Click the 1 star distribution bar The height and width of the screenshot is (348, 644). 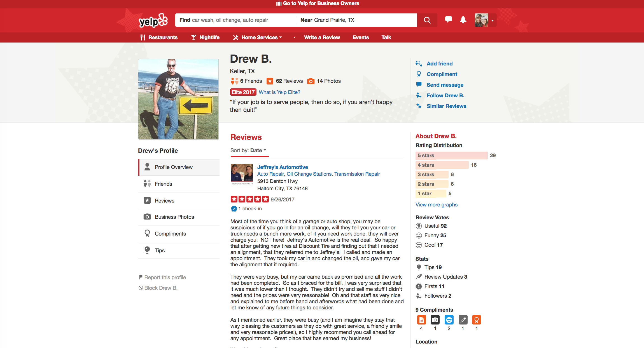click(431, 194)
